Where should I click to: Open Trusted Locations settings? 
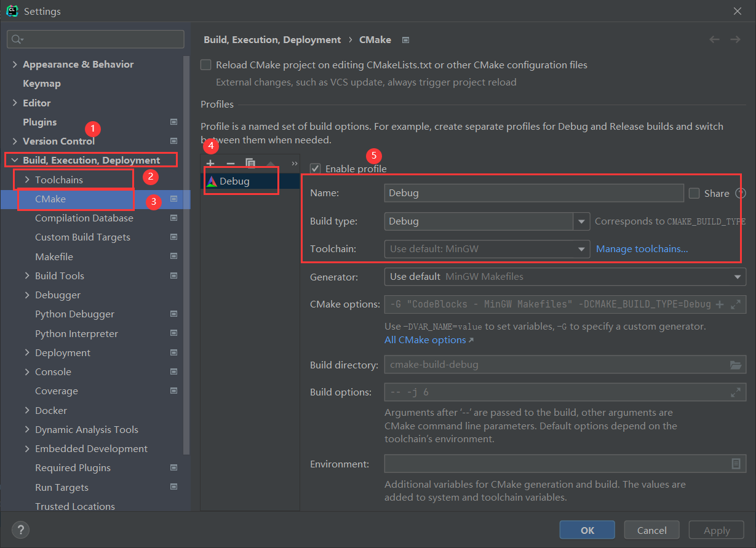pos(75,506)
